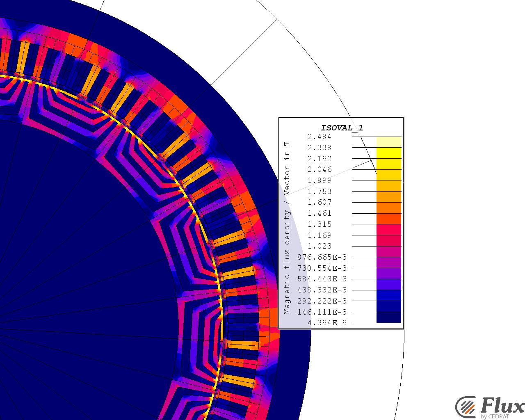
Task: Click the 1.023 legend value label
Action: (x=319, y=246)
